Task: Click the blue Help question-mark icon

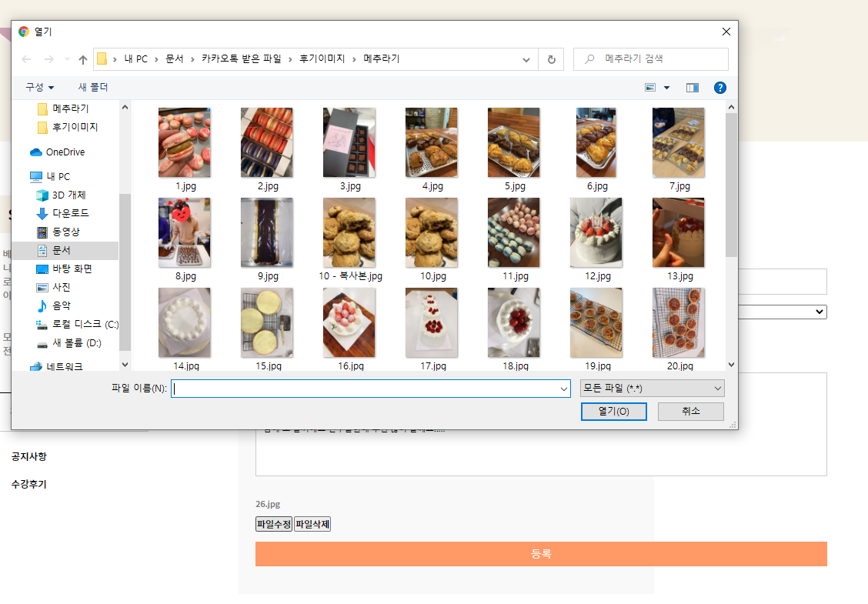Action: pos(719,87)
